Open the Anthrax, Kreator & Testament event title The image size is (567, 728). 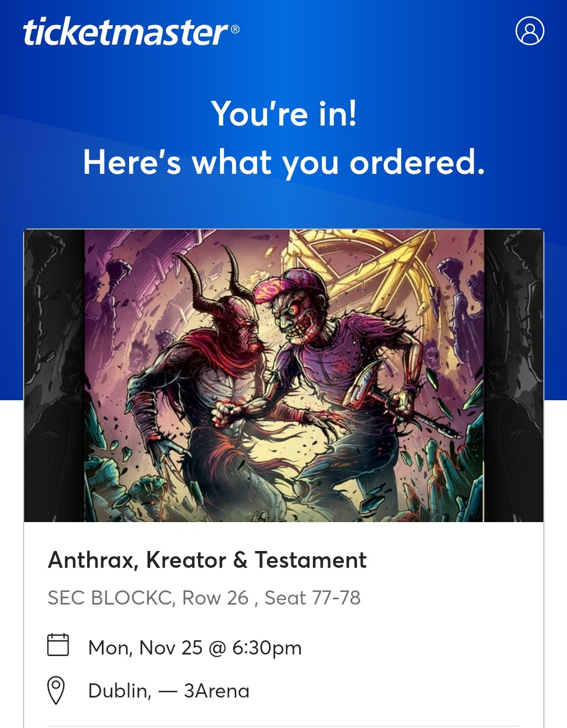[207, 560]
